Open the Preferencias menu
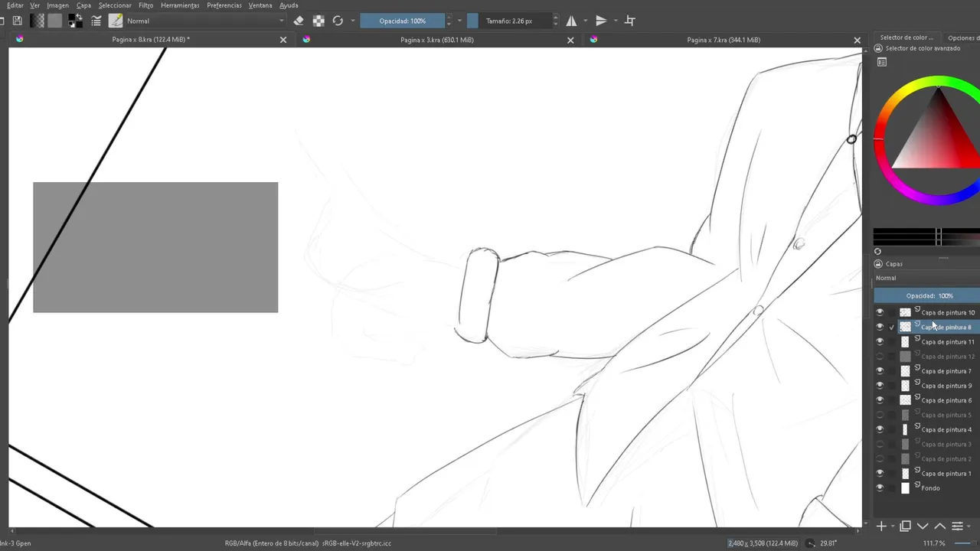The height and width of the screenshot is (551, 980). tap(224, 5)
